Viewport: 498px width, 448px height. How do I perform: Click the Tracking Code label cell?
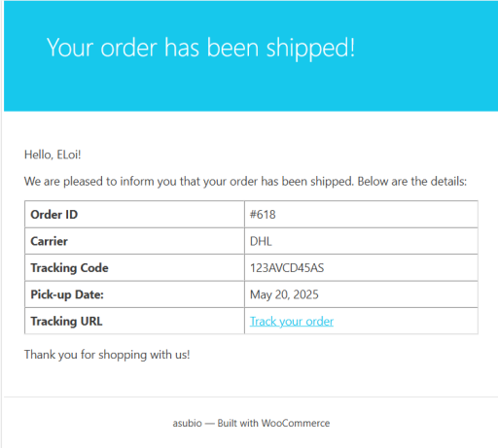point(134,268)
